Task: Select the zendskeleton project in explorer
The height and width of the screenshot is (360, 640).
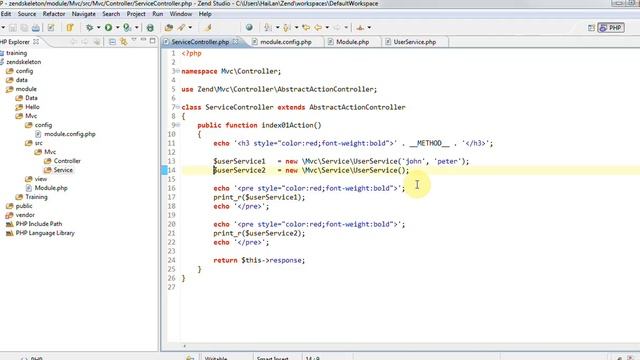Action: [x=23, y=62]
